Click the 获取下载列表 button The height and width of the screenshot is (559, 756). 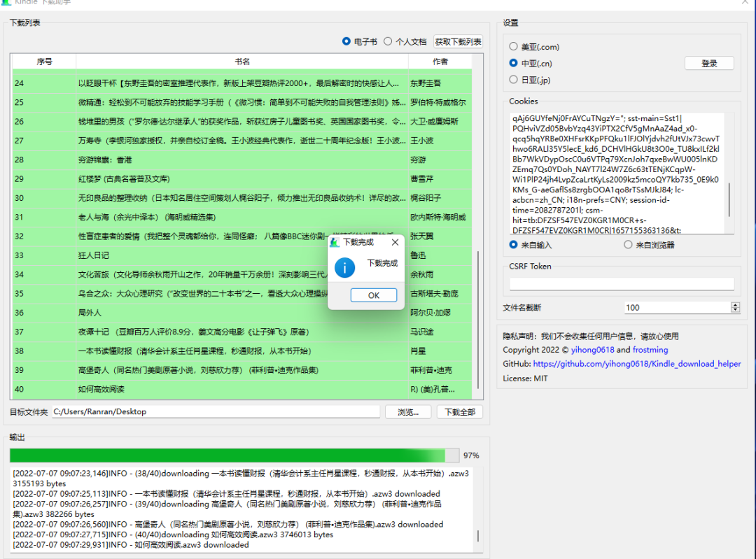(458, 42)
